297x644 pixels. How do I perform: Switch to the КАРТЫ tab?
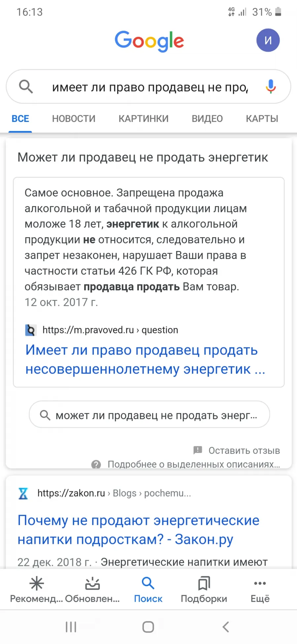coord(262,119)
